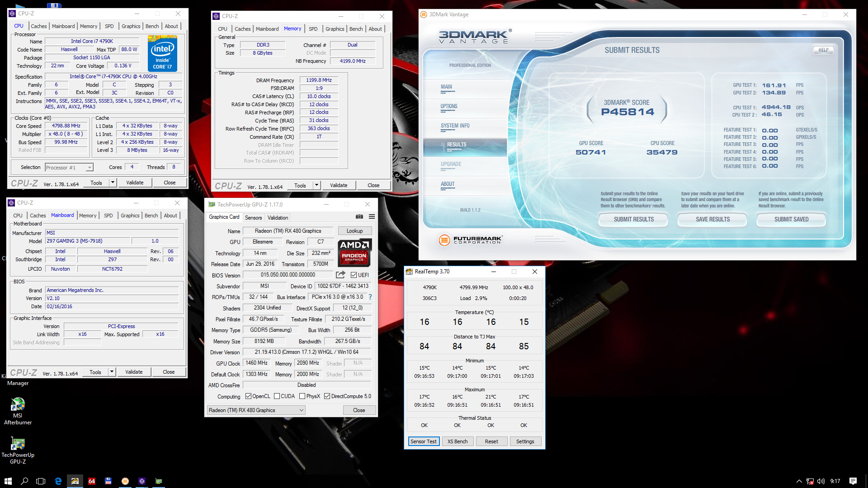Click the Lookup button in GPU-Z

[354, 231]
